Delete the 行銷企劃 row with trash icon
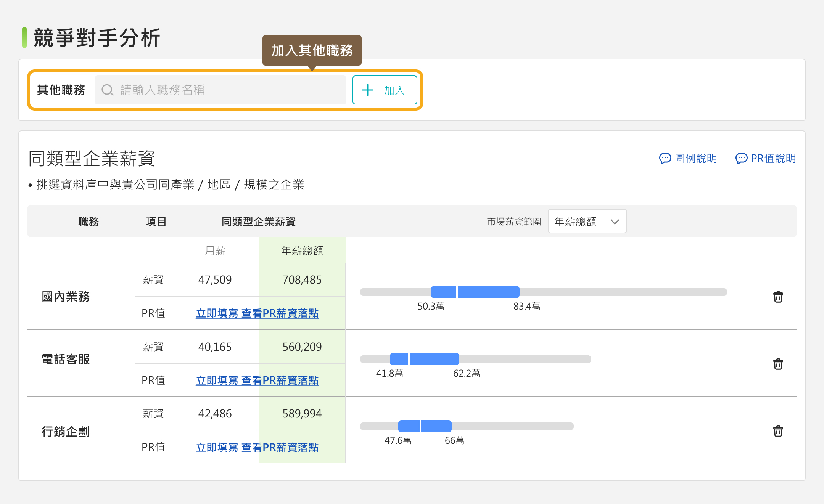824x504 pixels. 778,431
